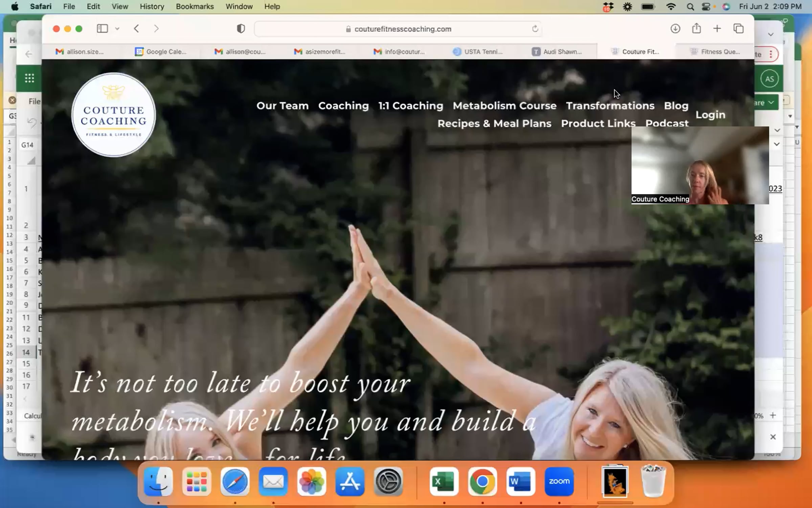Open the Safari Share button

tap(696, 28)
